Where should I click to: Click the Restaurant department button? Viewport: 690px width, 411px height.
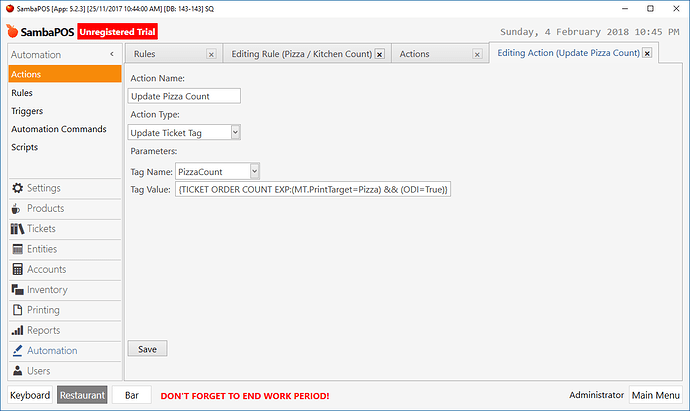click(82, 395)
